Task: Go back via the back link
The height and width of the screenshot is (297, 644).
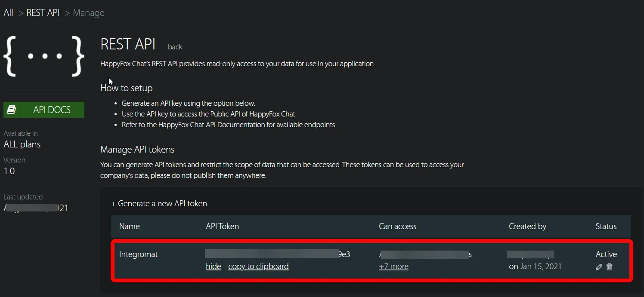Action: (x=175, y=47)
